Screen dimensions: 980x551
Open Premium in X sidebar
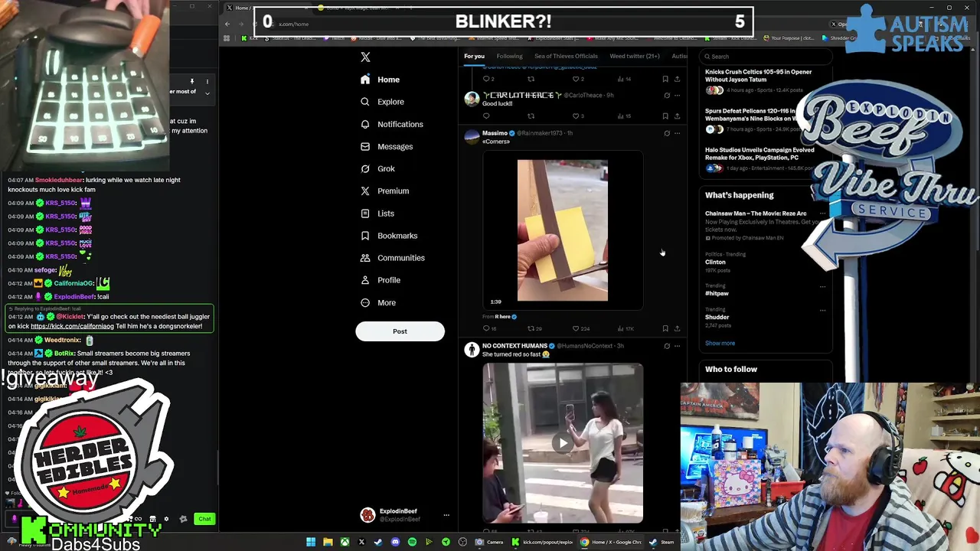(384, 191)
